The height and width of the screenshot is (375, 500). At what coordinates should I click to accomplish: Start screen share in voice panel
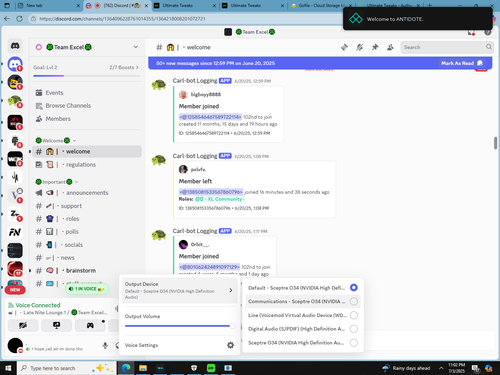coord(56,325)
